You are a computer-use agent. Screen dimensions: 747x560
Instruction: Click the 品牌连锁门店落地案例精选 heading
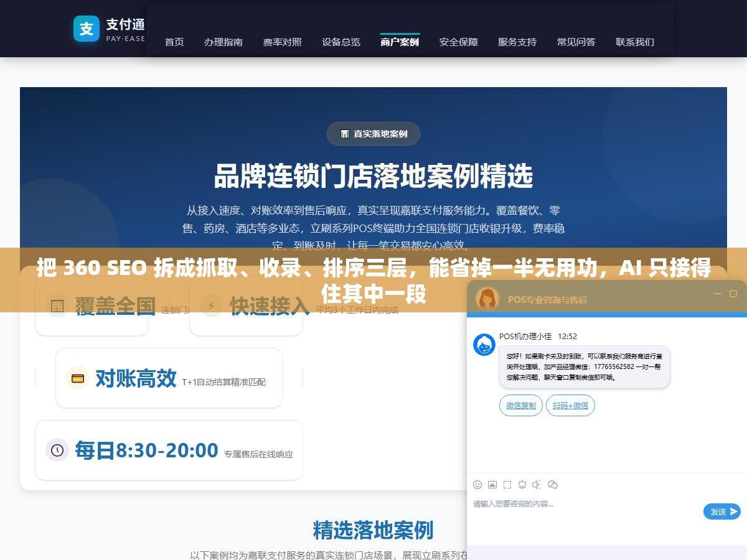point(374,176)
